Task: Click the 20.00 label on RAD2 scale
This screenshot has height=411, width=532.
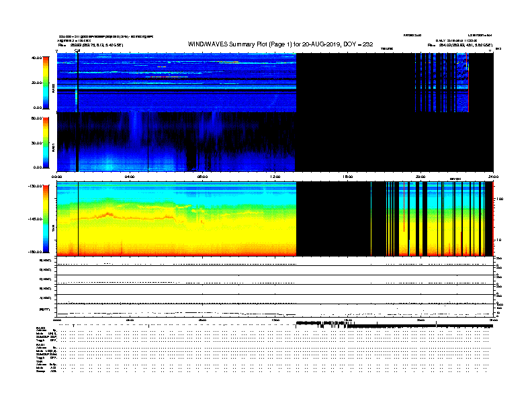Action: [x=37, y=83]
